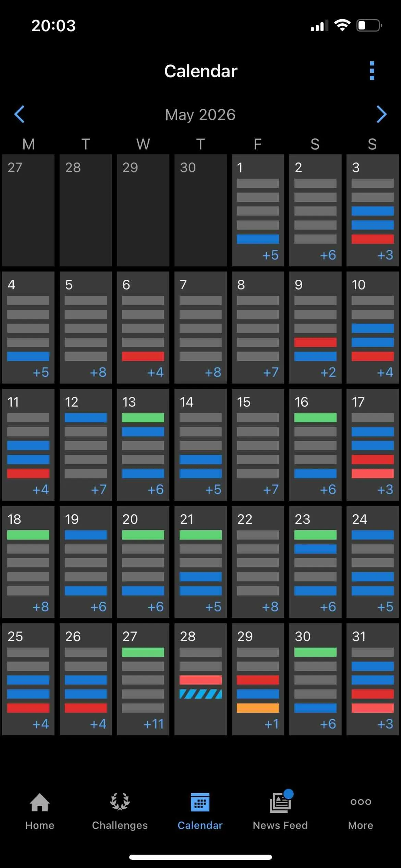Open day 11 cell
Viewport: 401px width, 868px height.
(x=28, y=445)
